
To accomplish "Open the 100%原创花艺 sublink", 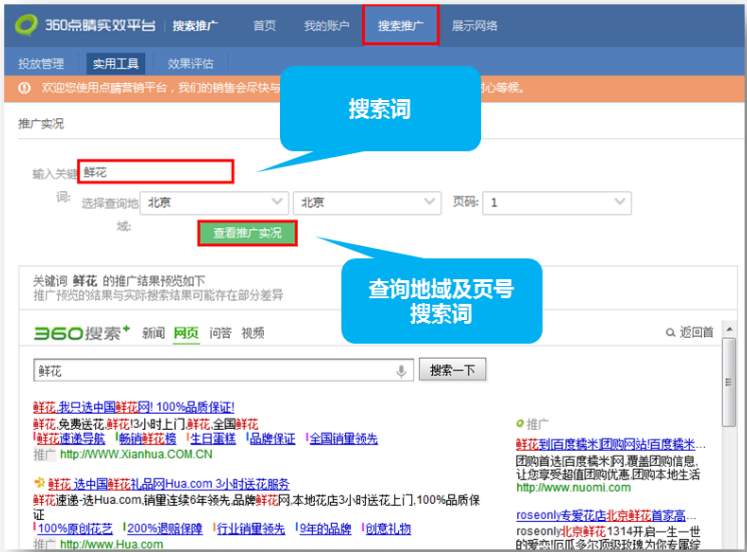I will (x=75, y=529).
